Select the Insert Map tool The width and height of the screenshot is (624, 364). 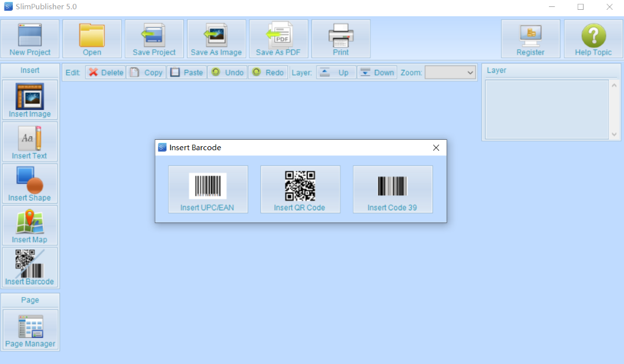pos(29,225)
